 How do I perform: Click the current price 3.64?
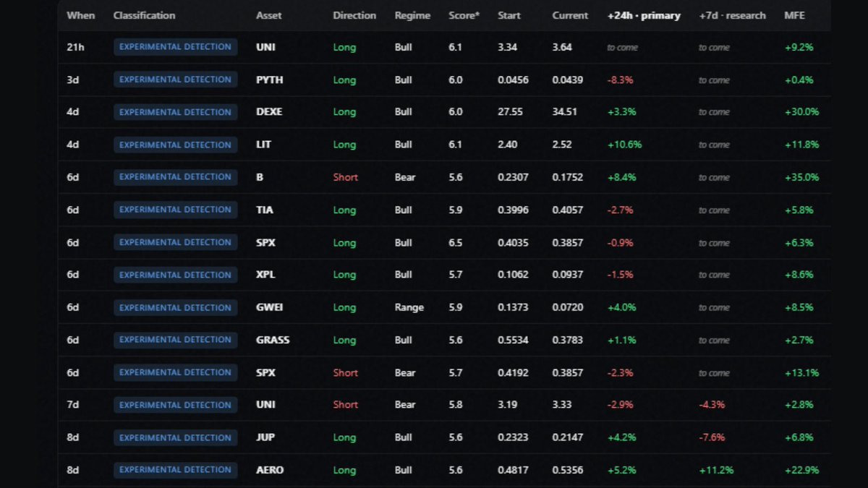coord(562,47)
